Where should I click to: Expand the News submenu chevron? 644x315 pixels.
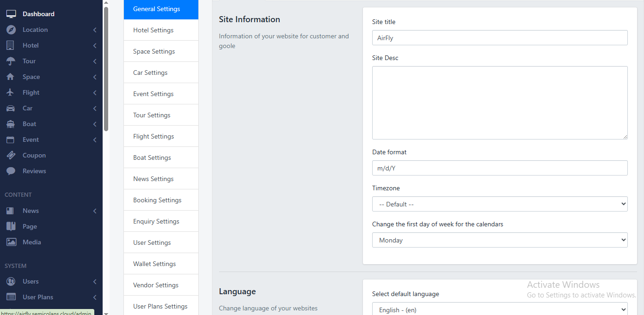point(94,211)
